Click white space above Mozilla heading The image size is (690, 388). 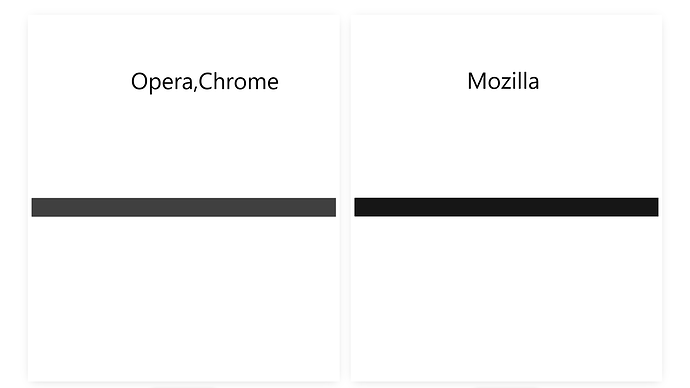(506, 42)
